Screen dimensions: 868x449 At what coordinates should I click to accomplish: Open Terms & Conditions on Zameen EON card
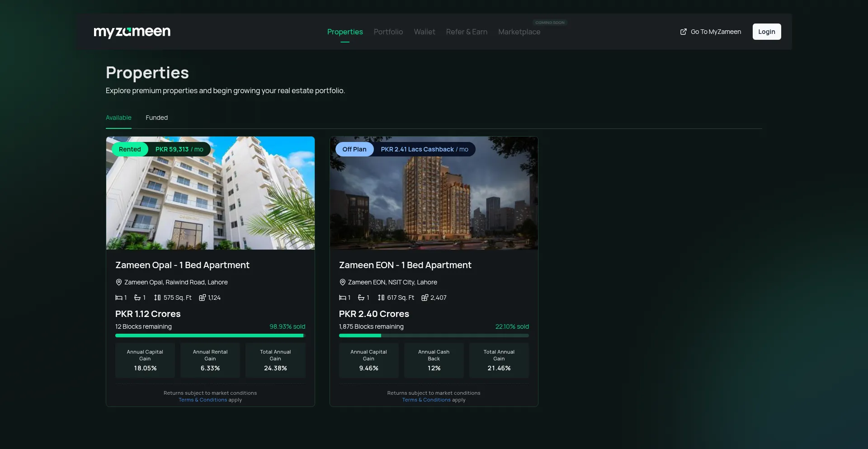point(426,400)
